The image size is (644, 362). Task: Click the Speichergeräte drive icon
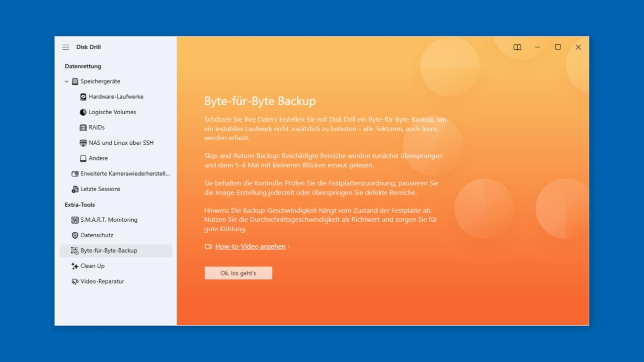pos(75,81)
